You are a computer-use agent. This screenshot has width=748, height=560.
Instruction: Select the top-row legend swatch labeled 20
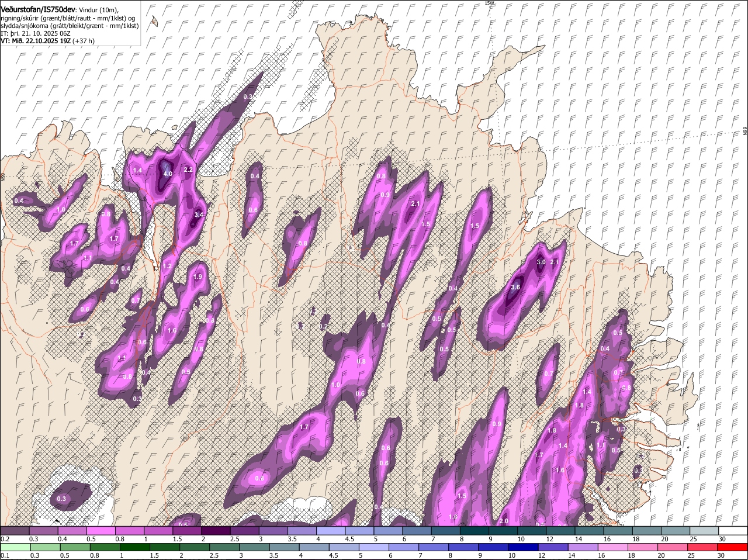(x=676, y=531)
